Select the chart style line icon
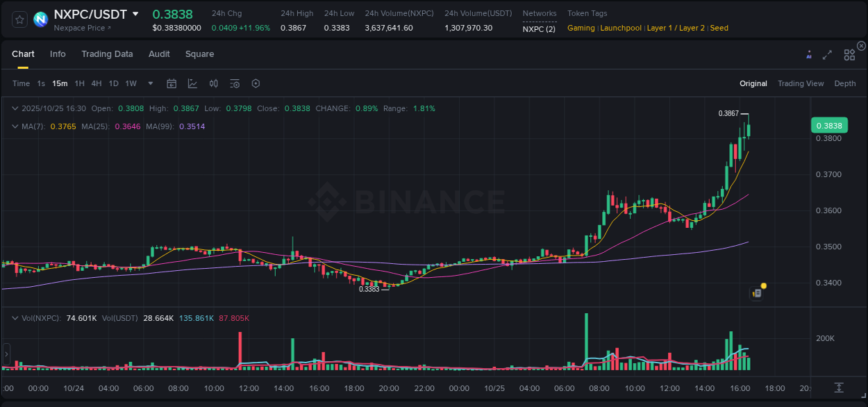The width and height of the screenshot is (868, 407). (x=192, y=83)
